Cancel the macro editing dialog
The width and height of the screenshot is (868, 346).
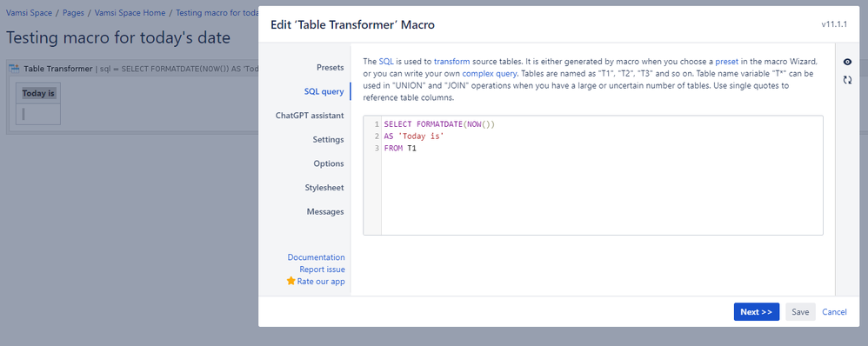(834, 312)
